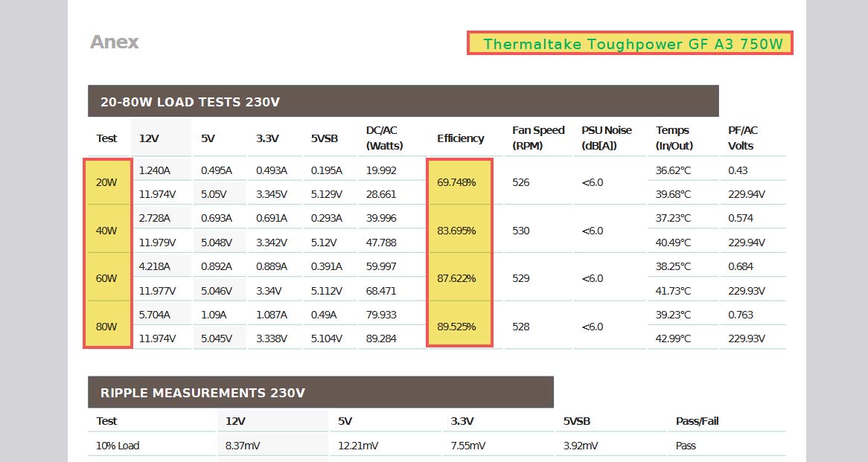This screenshot has width=868, height=462.
Task: Click the Pass/Fail column header
Action: [696, 421]
